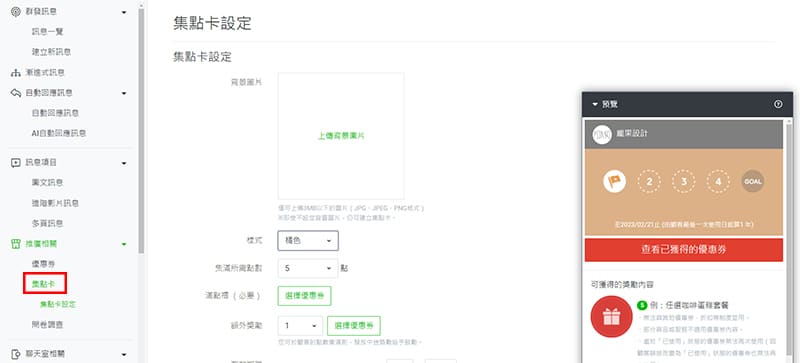Open AI自動回應訊息 in the sidebar

pos(59,133)
